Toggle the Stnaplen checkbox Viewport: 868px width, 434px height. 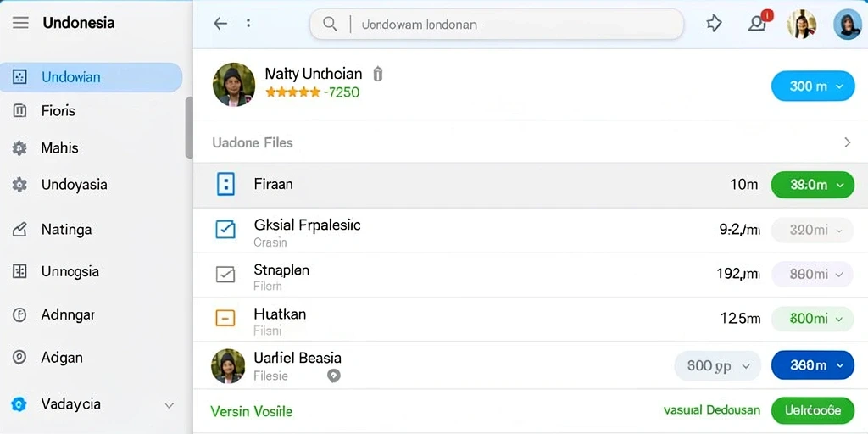point(225,274)
